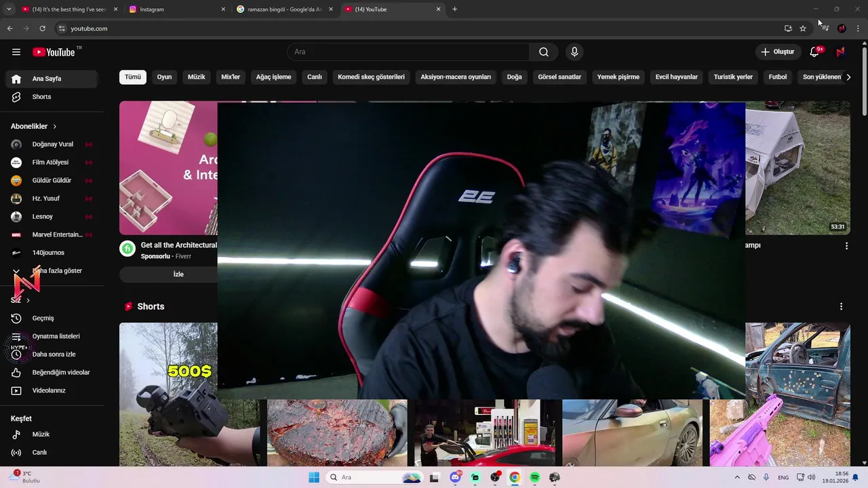Bookmark this page with the star
Image resolution: width=868 pixels, height=488 pixels.
point(803,28)
